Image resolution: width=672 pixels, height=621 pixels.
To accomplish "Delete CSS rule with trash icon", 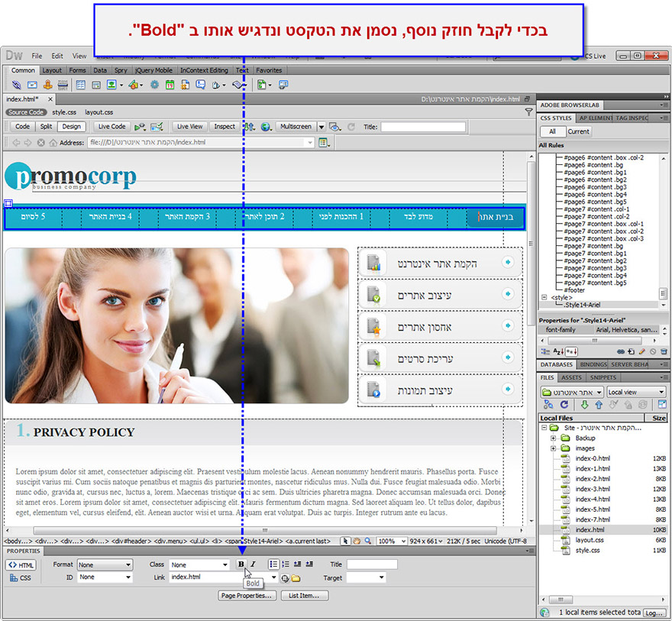I will tap(664, 351).
